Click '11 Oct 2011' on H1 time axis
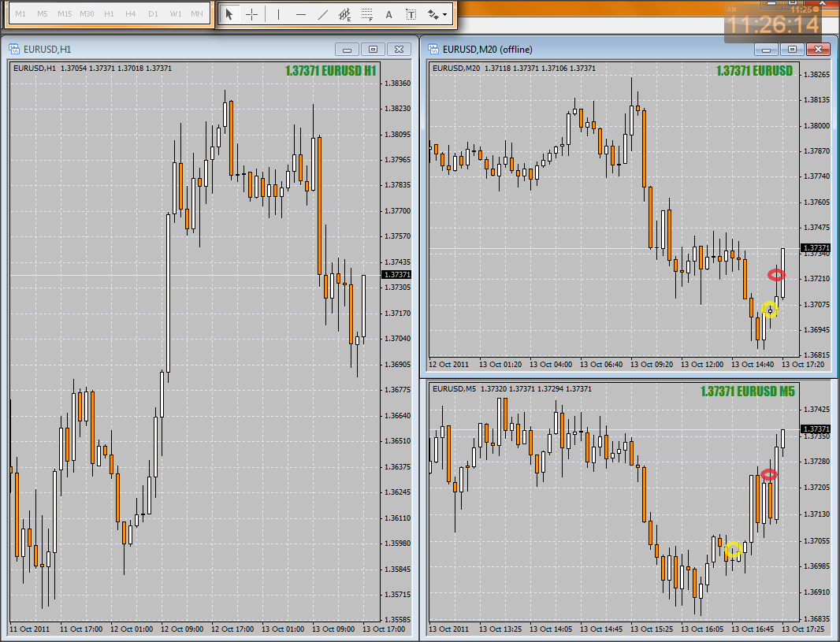Screen dimensions: 840x642 click(x=29, y=629)
